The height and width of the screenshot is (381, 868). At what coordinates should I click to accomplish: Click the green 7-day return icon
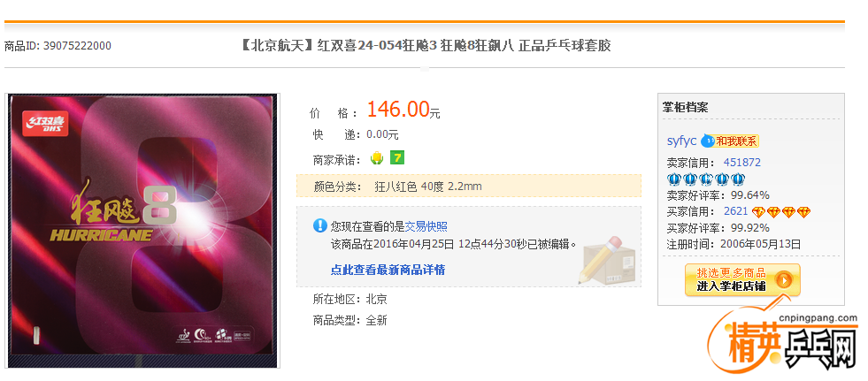click(x=397, y=158)
